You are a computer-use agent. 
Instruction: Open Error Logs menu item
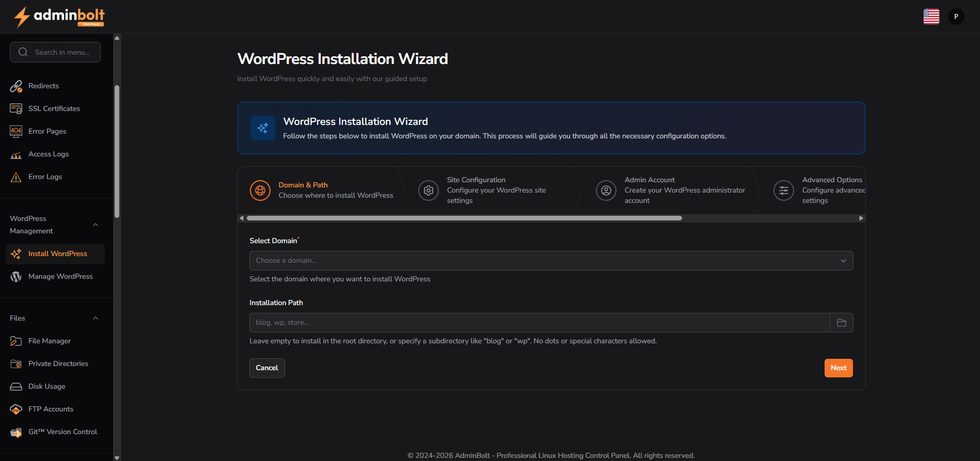pos(55,177)
